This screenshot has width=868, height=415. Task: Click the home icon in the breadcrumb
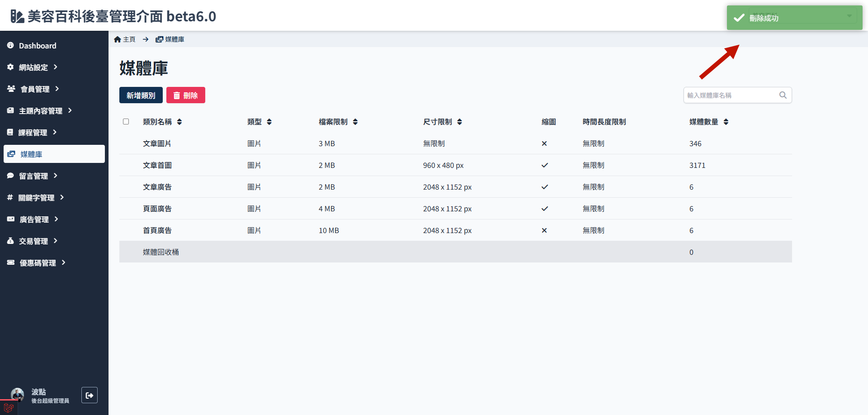coord(118,39)
